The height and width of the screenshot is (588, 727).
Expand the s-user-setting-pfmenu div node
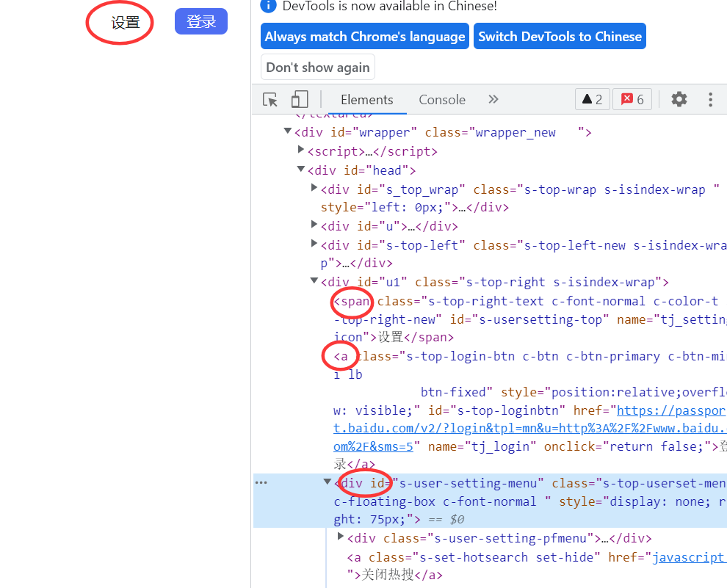coord(340,537)
